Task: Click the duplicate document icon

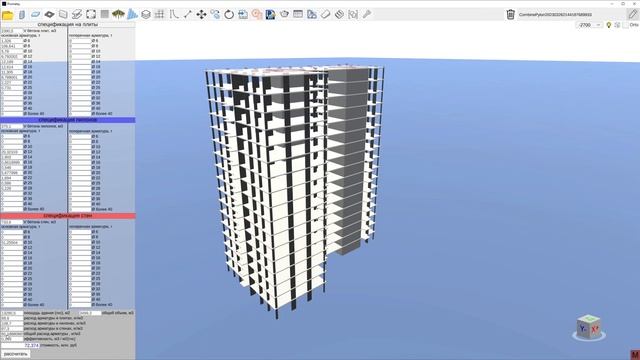Action: pos(312,15)
